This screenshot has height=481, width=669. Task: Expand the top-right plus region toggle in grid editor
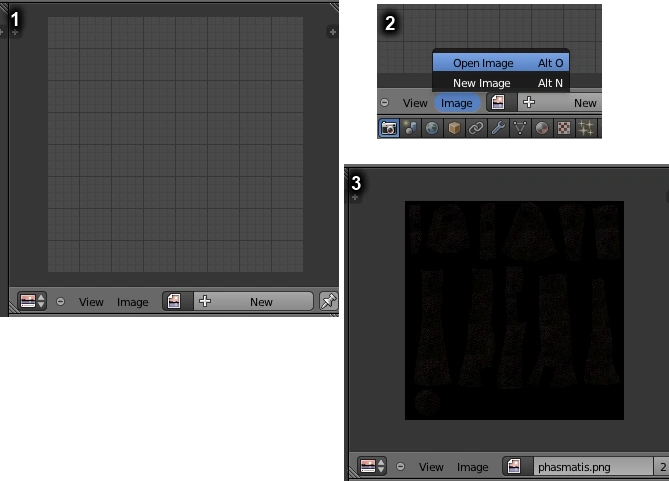point(332,32)
